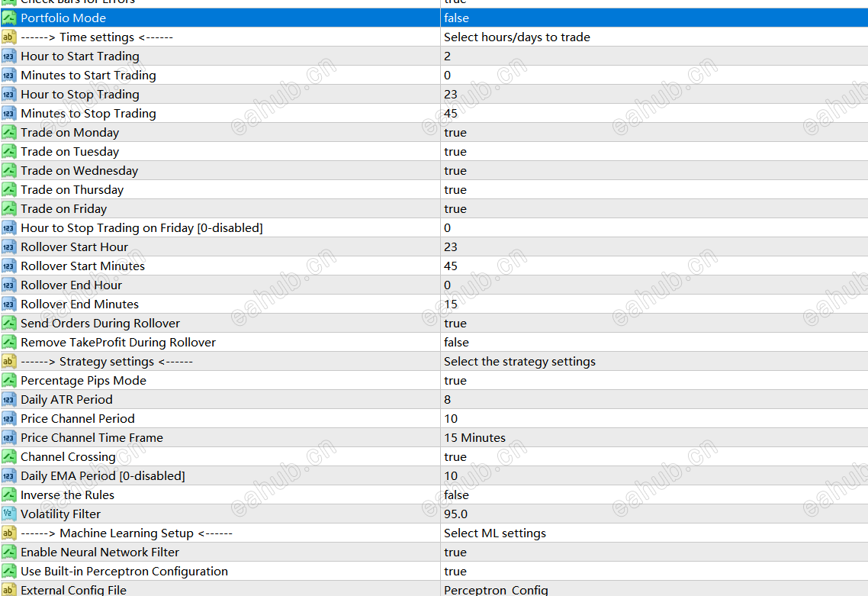
Task: Select the Channel Crossing parameter name
Action: pyautogui.click(x=68, y=457)
